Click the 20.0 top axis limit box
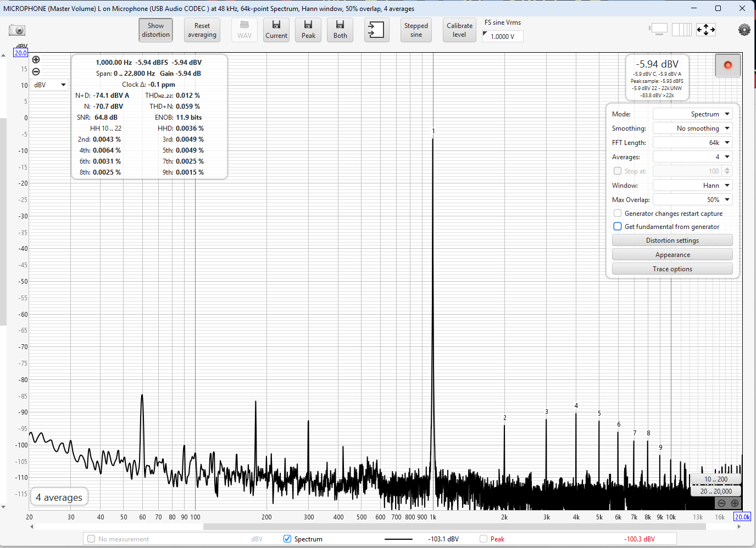756x548 pixels. [20, 53]
